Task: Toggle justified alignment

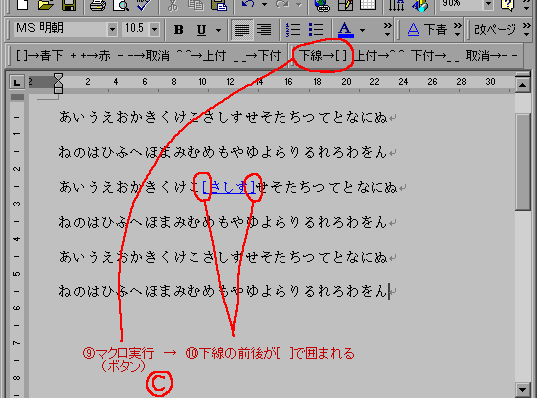Action: [x=242, y=30]
